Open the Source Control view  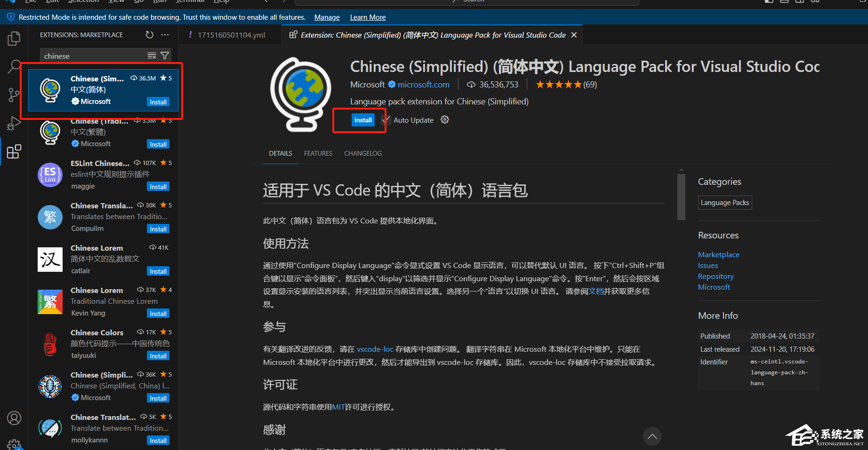(14, 95)
